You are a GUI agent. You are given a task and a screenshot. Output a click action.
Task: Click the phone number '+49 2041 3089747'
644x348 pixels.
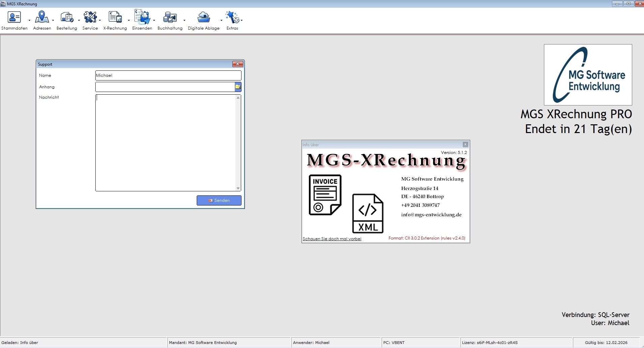coord(420,205)
